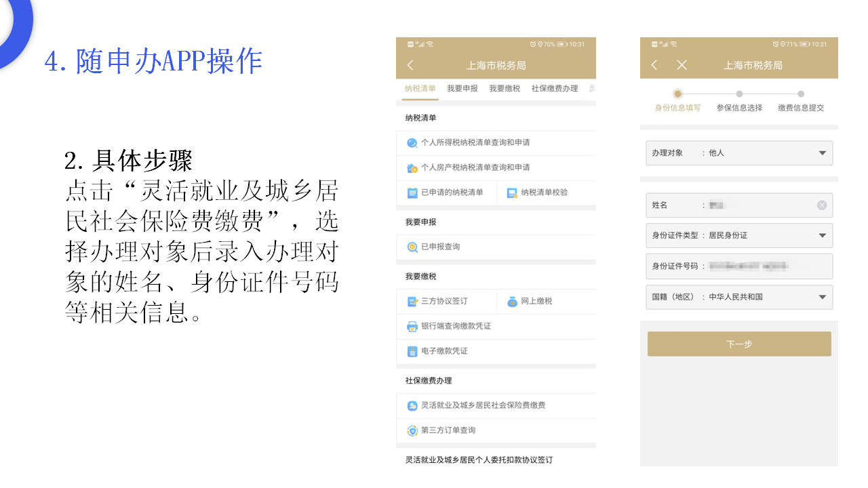Open 国籍(地区) dropdown

tap(739, 298)
